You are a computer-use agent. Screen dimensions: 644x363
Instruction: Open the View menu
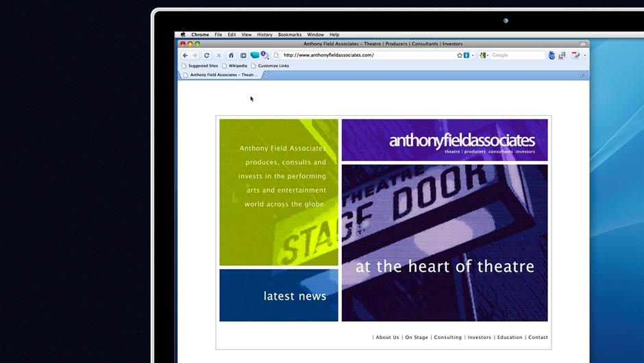pos(247,35)
